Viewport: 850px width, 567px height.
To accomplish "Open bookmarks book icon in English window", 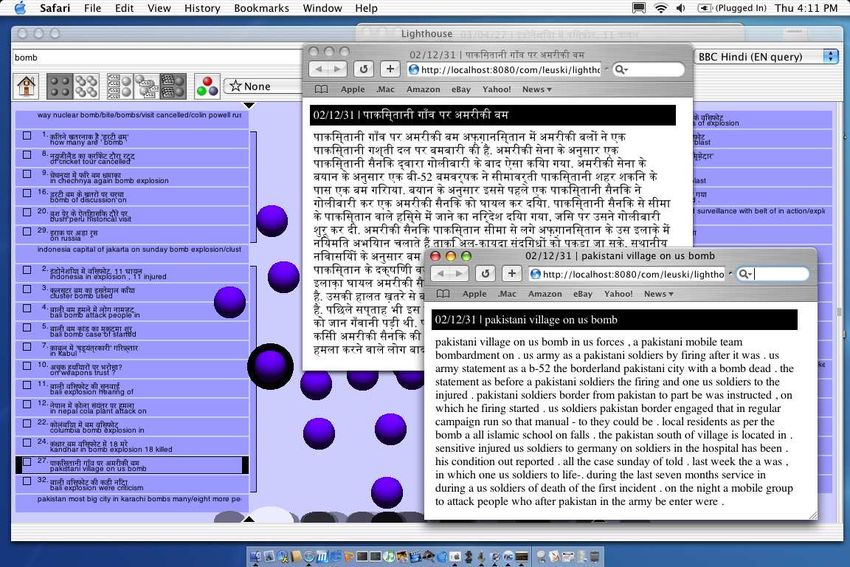I will tap(443, 294).
